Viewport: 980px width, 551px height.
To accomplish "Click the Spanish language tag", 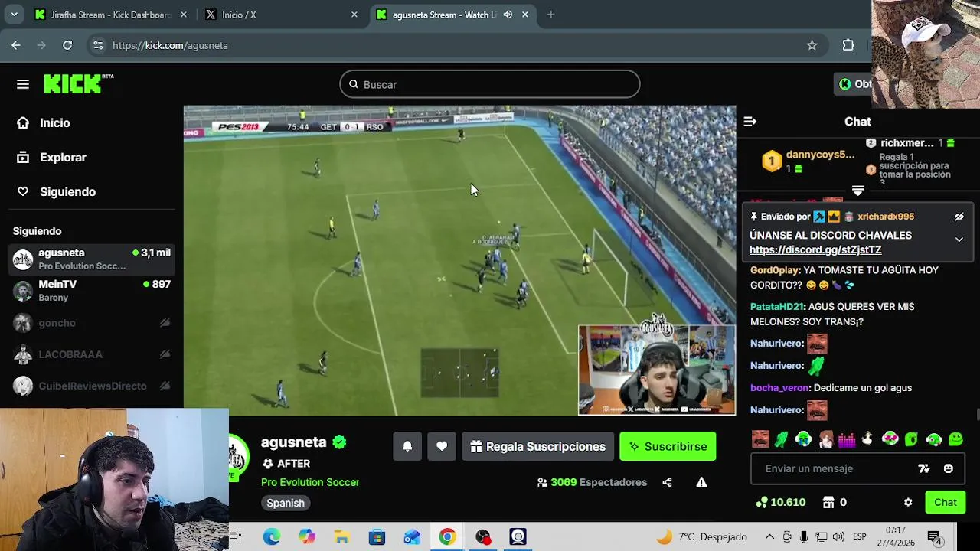I will [286, 503].
